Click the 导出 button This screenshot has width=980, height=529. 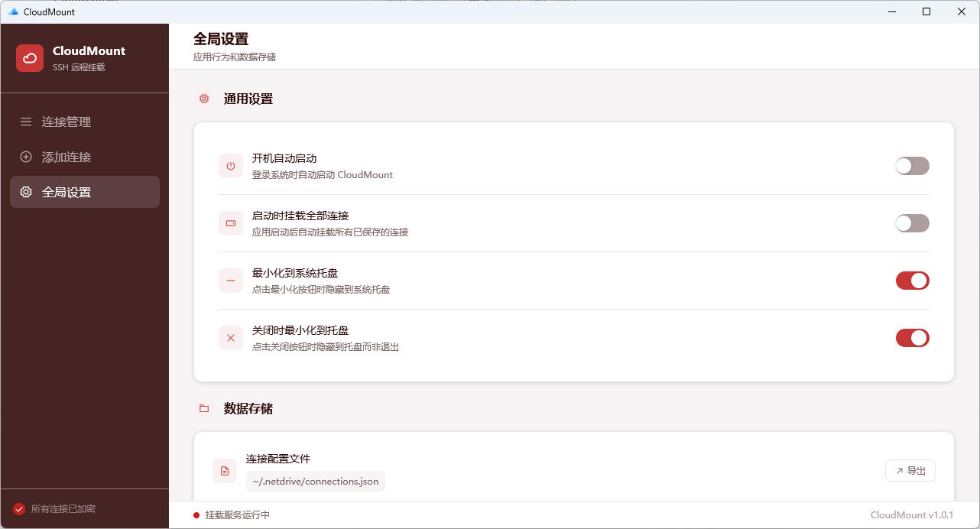pos(910,471)
